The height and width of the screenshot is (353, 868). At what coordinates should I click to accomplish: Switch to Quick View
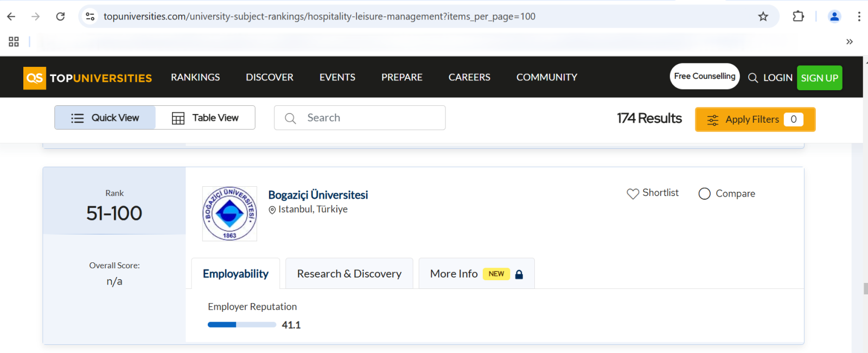coord(105,118)
